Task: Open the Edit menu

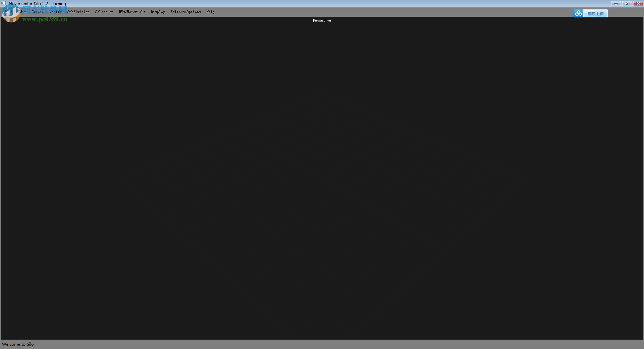Action: (x=22, y=12)
